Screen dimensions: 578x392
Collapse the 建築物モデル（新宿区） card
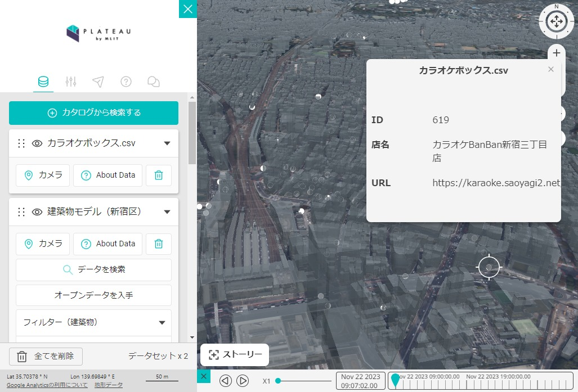[167, 212]
